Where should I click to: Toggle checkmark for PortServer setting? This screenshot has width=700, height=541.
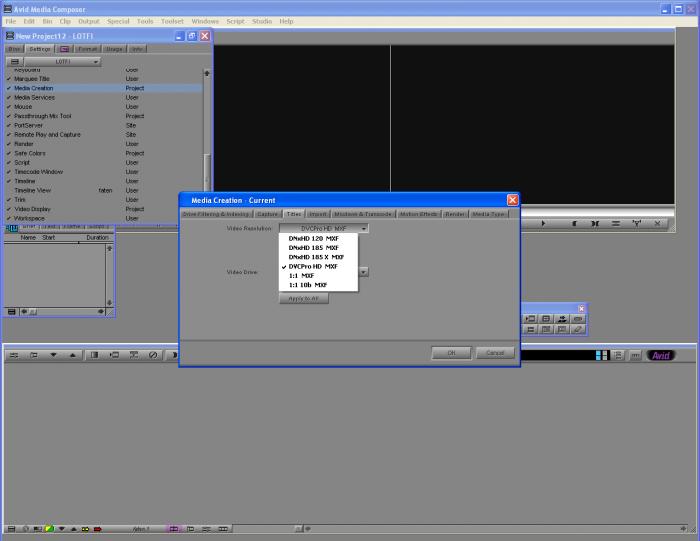[8, 125]
